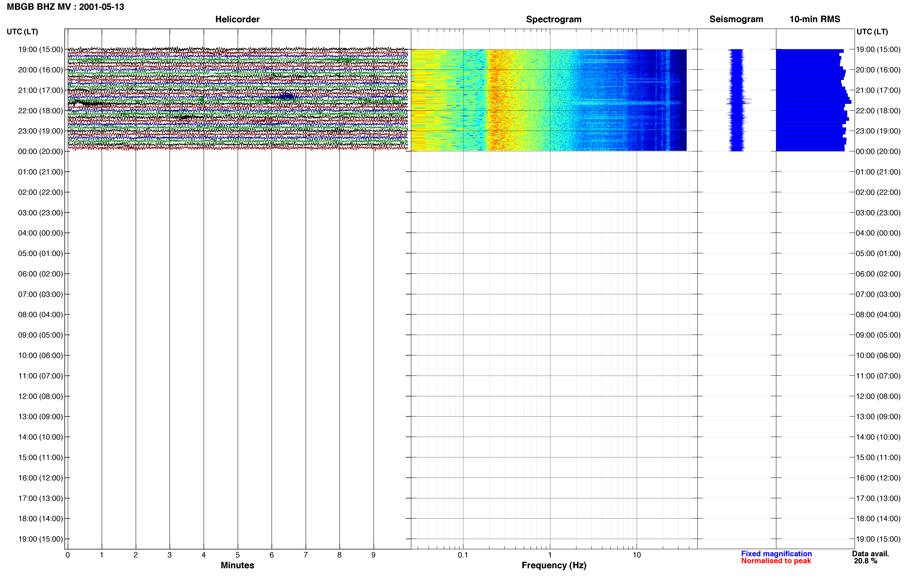Image resolution: width=924 pixels, height=578 pixels.
Task: Click left axis label '03:00 (23:00)'
Action: click(41, 212)
